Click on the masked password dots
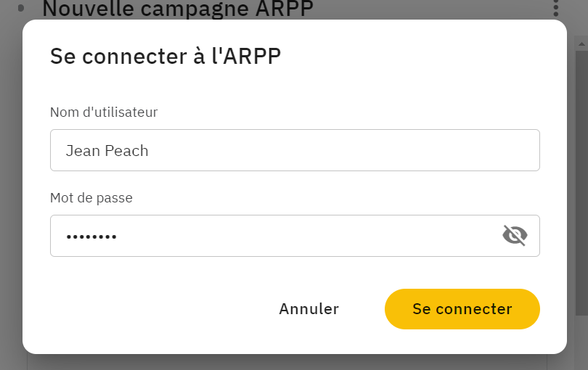 [x=91, y=237]
